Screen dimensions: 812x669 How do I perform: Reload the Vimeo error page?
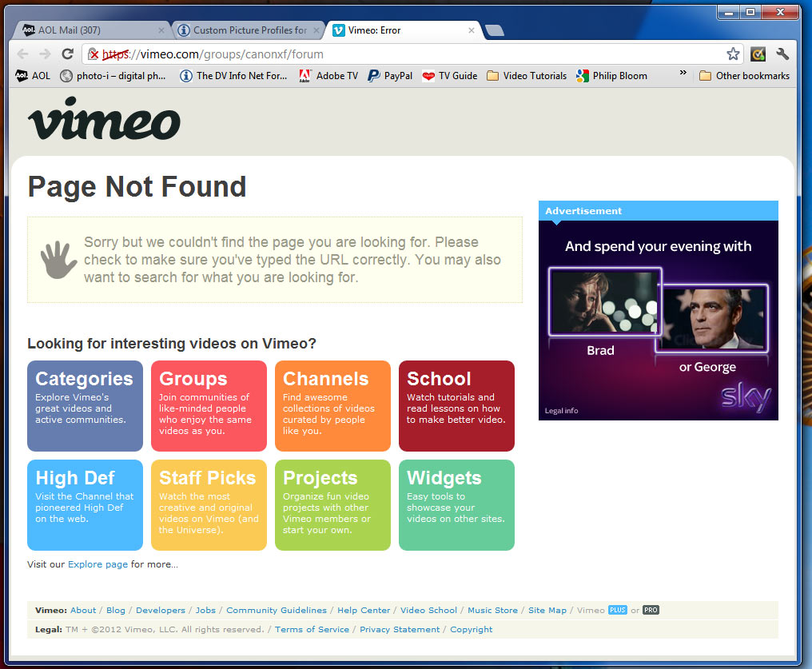coord(67,54)
